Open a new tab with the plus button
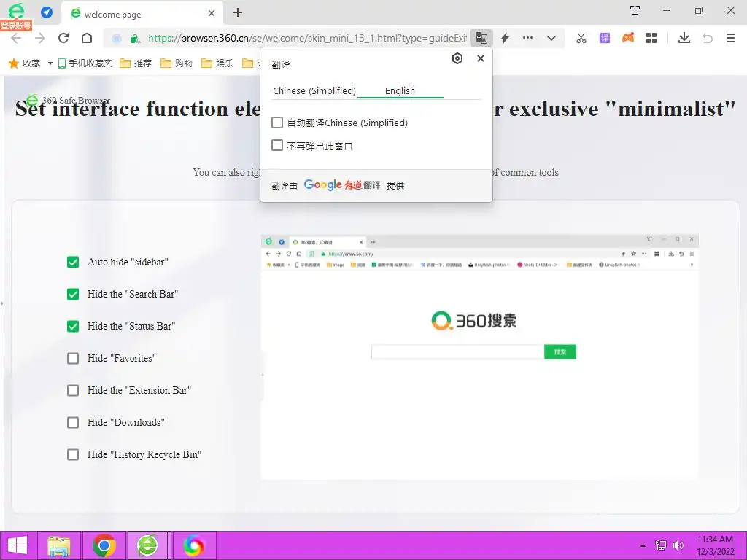 (238, 13)
